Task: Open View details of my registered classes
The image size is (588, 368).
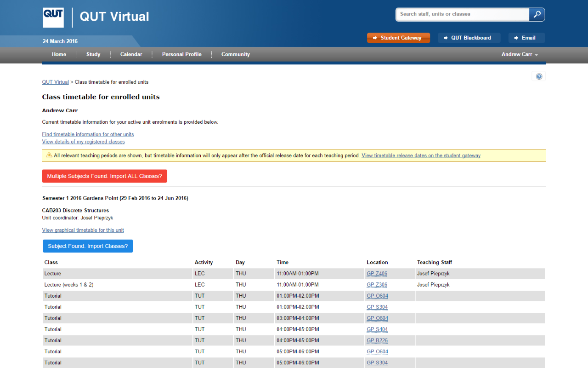Action: tap(83, 142)
